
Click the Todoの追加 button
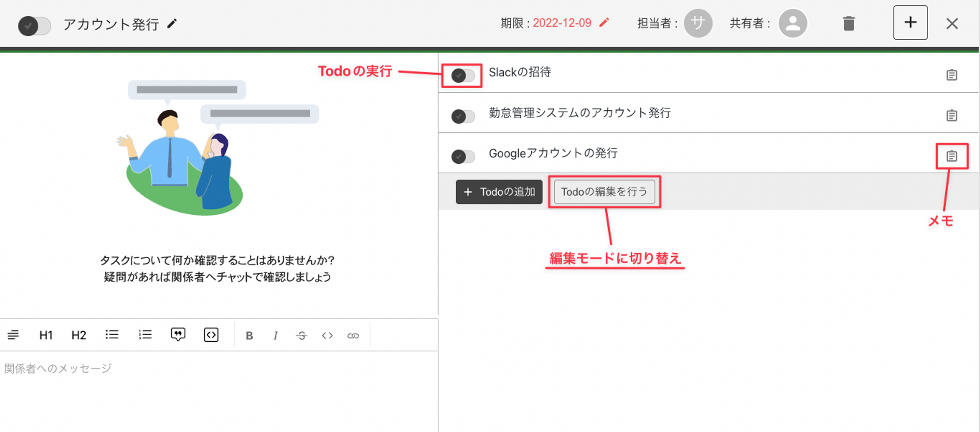coord(499,192)
